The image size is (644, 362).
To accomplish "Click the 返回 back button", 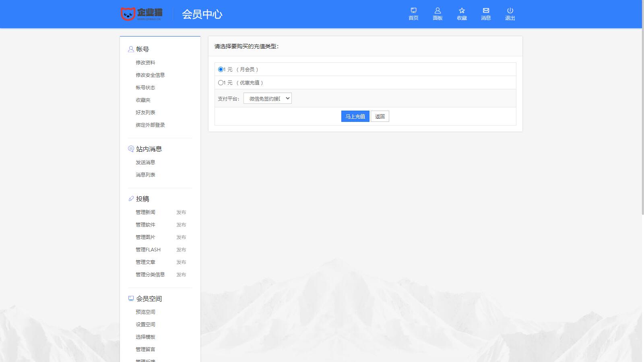I will [380, 116].
